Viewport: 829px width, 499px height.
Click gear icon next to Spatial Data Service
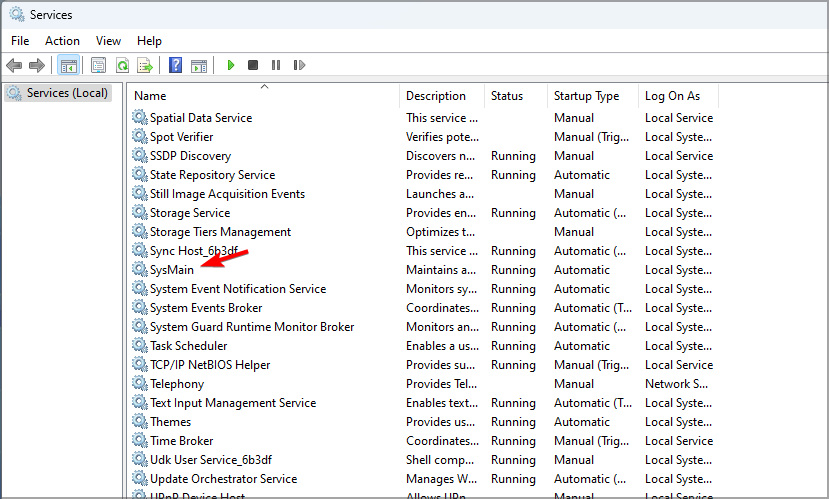point(140,117)
